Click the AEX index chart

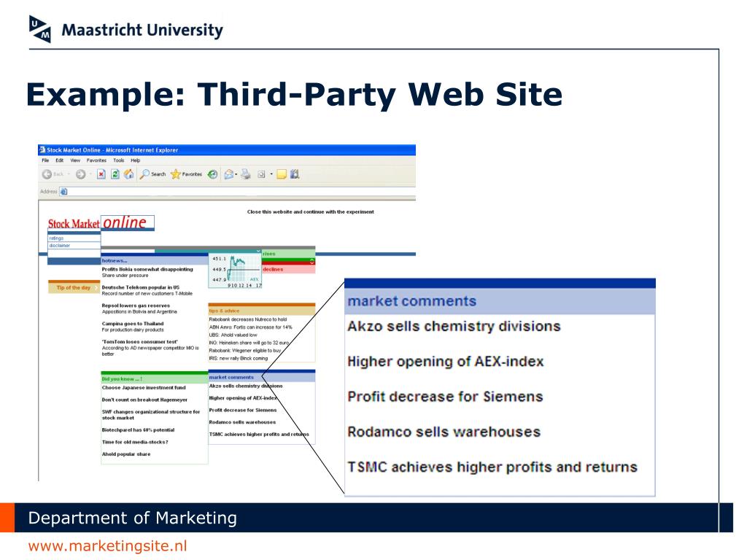click(x=236, y=271)
